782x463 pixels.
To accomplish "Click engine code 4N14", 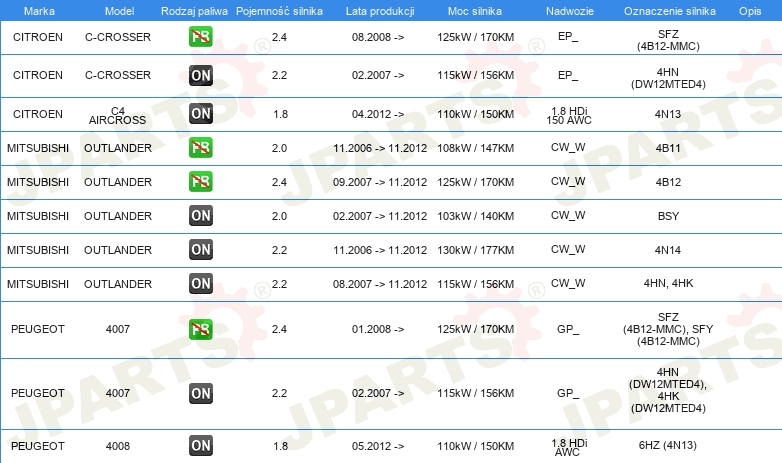I will pos(668,250).
